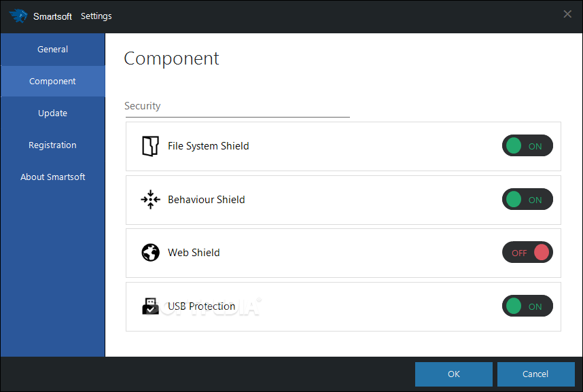583x392 pixels.
Task: Disable the Behaviour Shield switch
Action: click(x=527, y=199)
